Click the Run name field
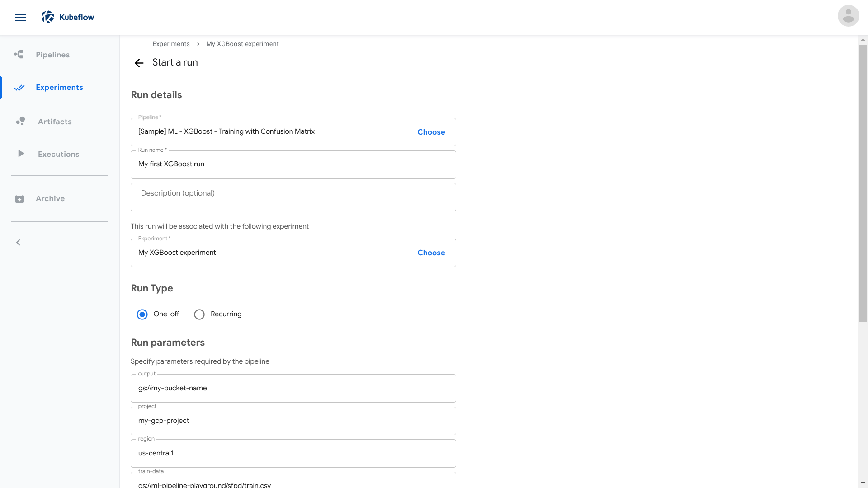Image resolution: width=868 pixels, height=488 pixels. coord(293,164)
